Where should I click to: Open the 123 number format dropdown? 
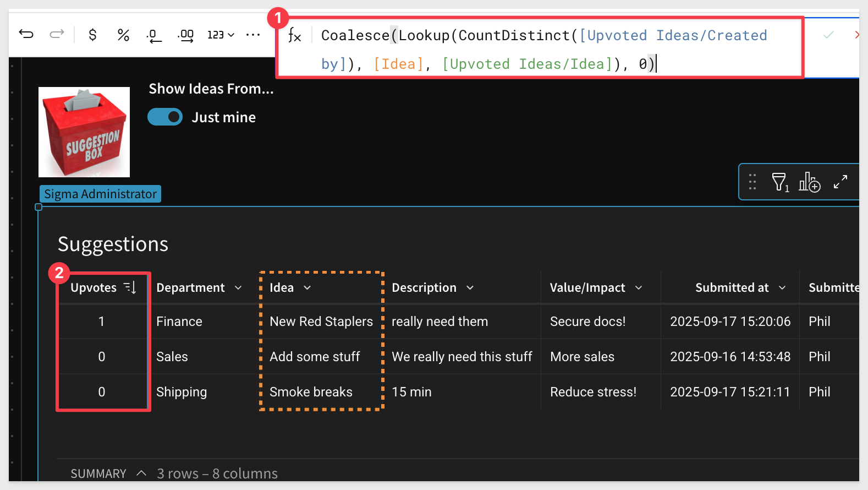pos(221,35)
